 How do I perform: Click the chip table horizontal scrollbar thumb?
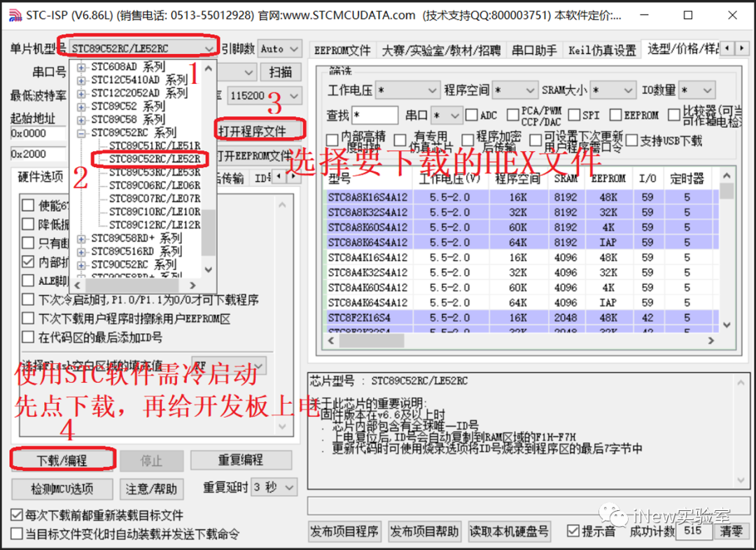click(372, 341)
